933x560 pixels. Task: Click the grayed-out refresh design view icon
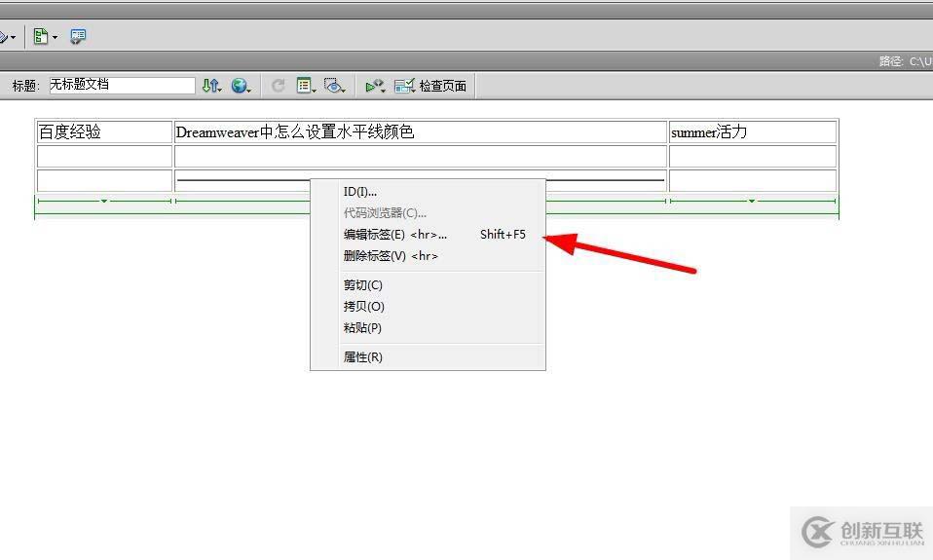278,86
